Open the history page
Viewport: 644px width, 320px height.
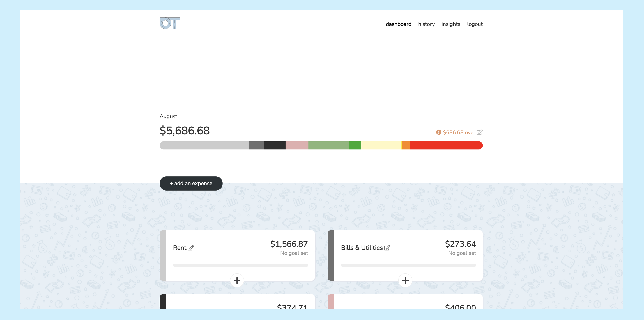[x=426, y=24]
